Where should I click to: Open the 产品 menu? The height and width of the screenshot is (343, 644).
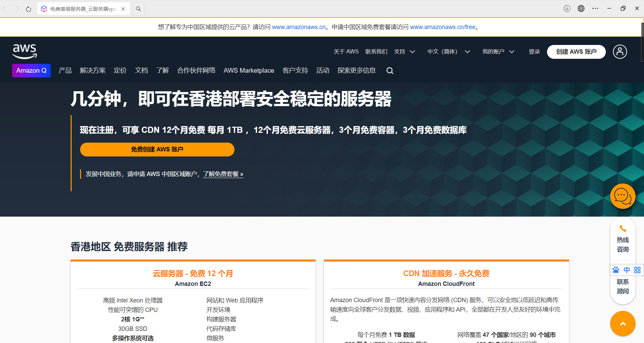coord(65,70)
